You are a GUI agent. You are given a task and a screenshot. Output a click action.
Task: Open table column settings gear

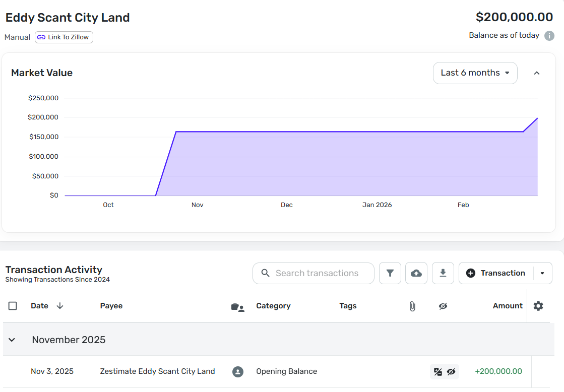538,306
